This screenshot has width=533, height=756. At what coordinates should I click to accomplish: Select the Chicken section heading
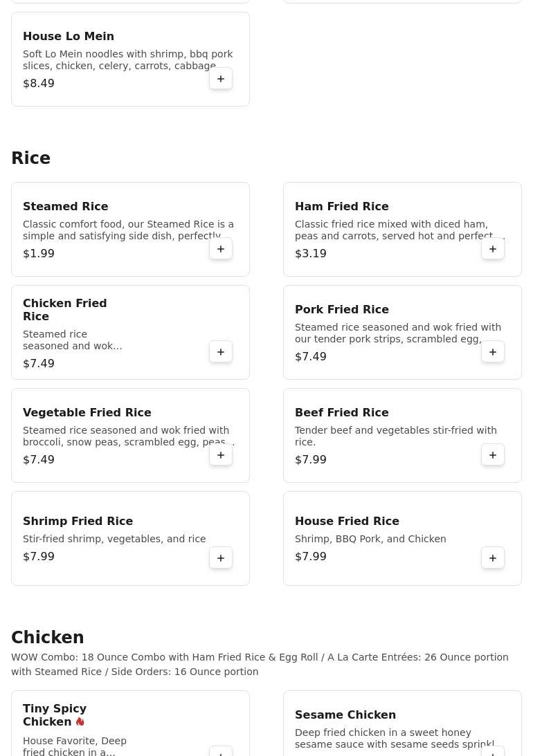[48, 638]
